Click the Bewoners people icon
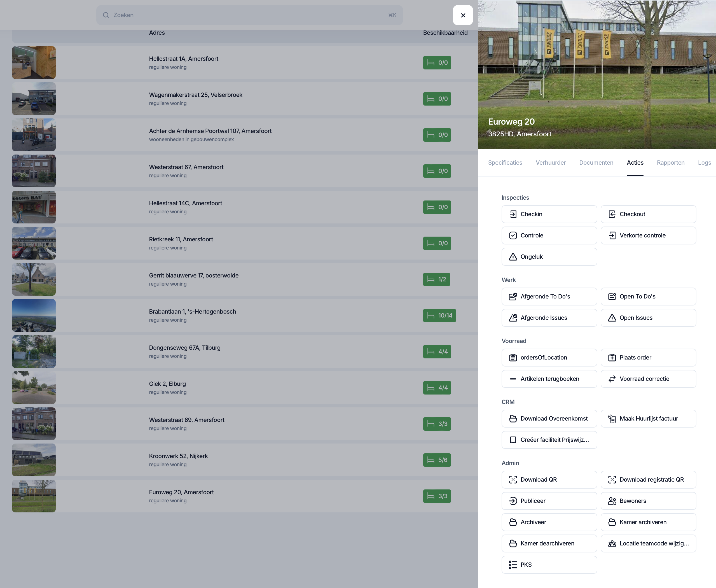716x588 pixels. pos(612,501)
